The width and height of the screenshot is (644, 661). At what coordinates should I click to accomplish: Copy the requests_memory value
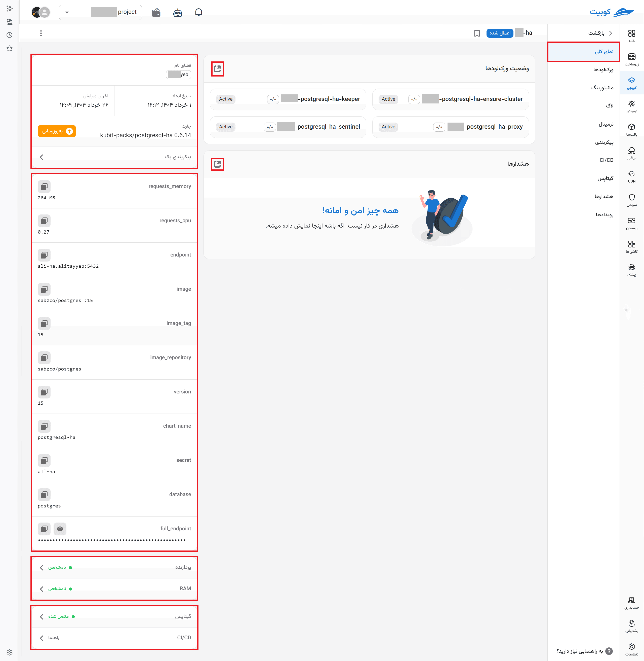44,187
